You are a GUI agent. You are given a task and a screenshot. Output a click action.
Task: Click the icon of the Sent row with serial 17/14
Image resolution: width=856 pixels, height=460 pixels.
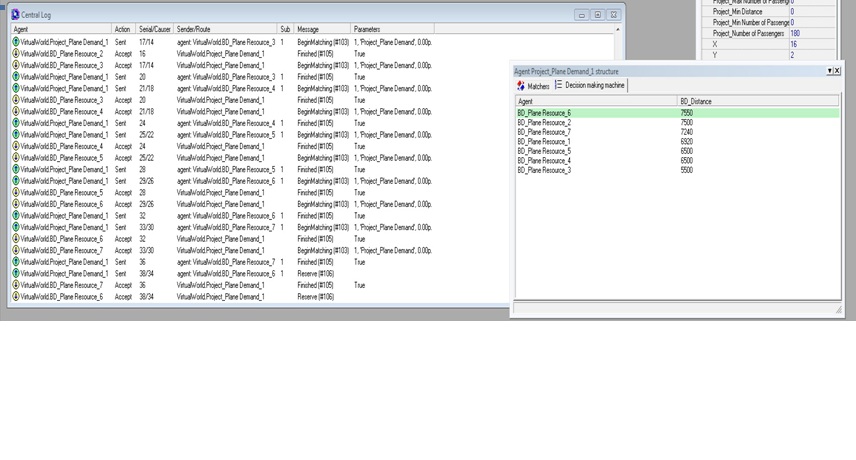point(16,42)
